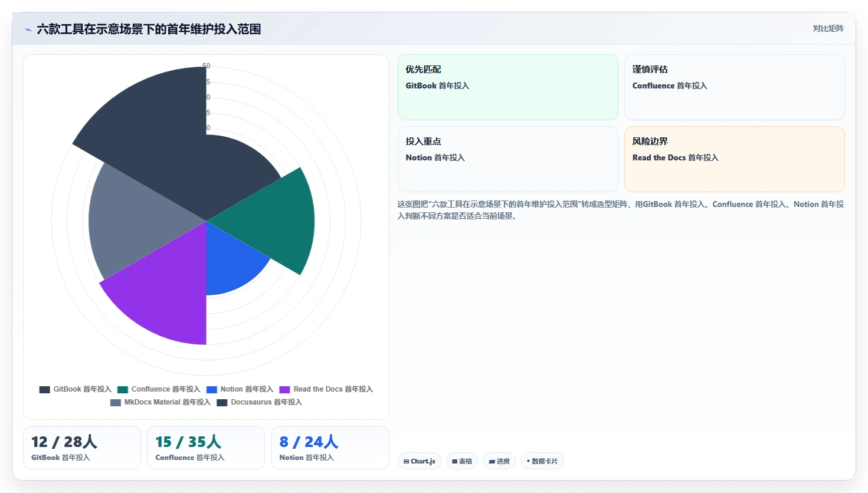Click the Docusaurus 首年投入 legend label
The width and height of the screenshot is (868, 493).
coord(266,402)
